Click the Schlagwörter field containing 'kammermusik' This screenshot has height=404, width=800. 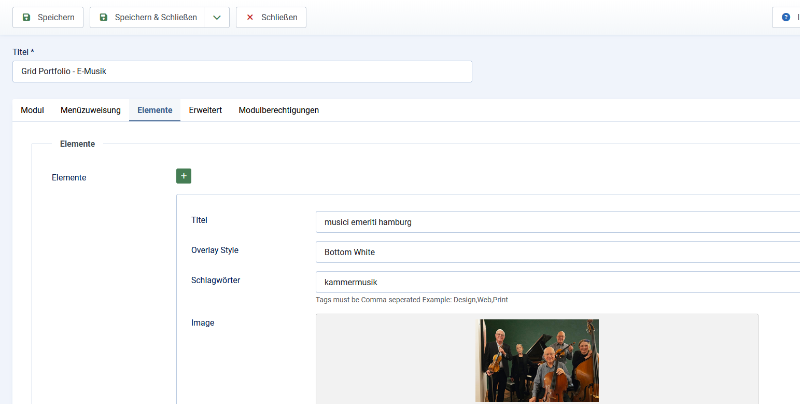(x=556, y=282)
